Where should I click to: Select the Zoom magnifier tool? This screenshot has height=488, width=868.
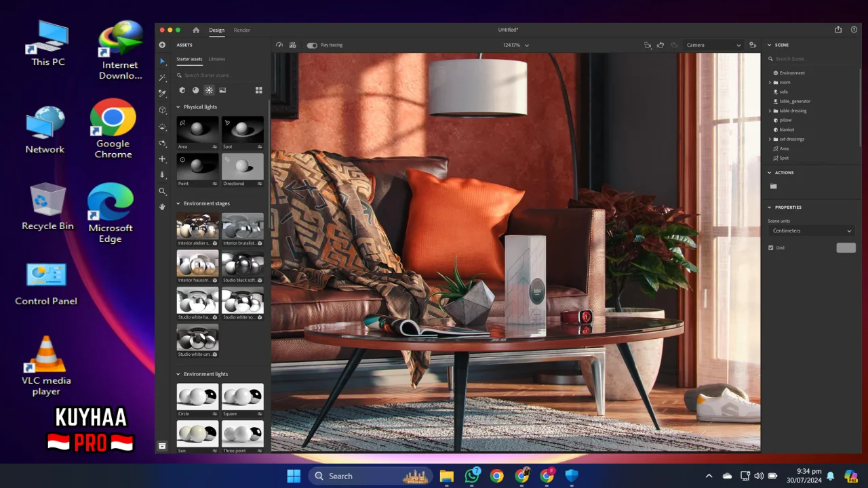(x=162, y=191)
